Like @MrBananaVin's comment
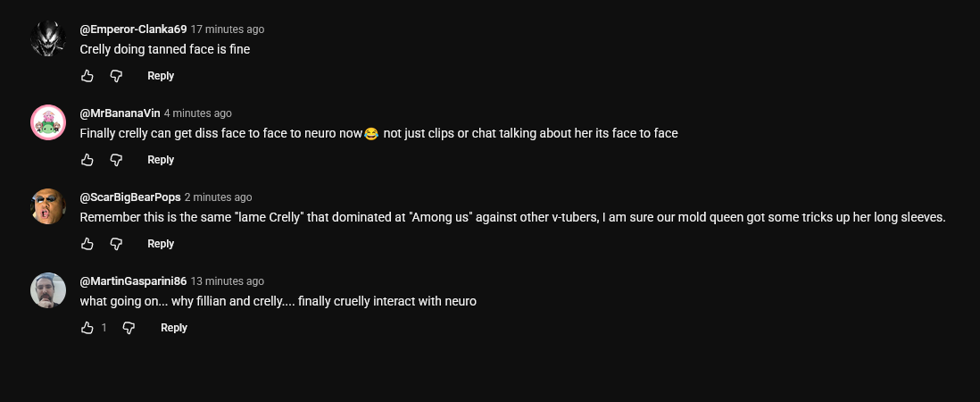Image resolution: width=980 pixels, height=402 pixels. pyautogui.click(x=87, y=159)
